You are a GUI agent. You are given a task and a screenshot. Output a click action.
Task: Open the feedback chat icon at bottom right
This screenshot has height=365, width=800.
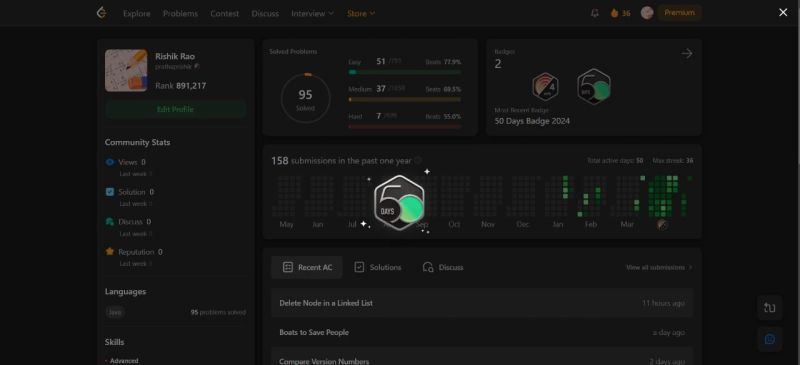[x=769, y=339]
